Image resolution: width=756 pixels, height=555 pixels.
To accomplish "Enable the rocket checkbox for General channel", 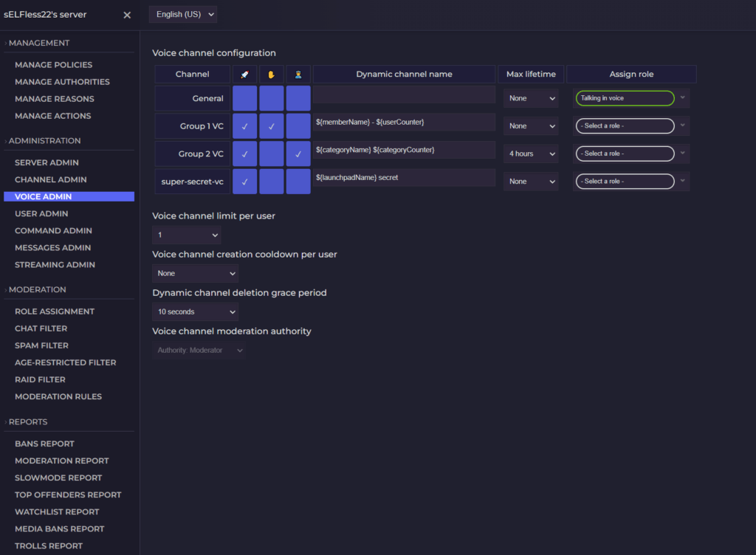I will (244, 98).
